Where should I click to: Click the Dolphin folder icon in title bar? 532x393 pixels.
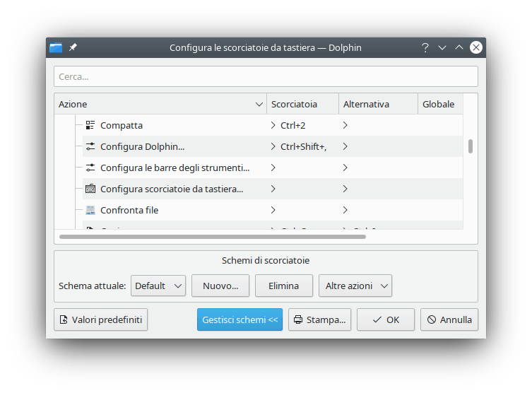click(57, 47)
